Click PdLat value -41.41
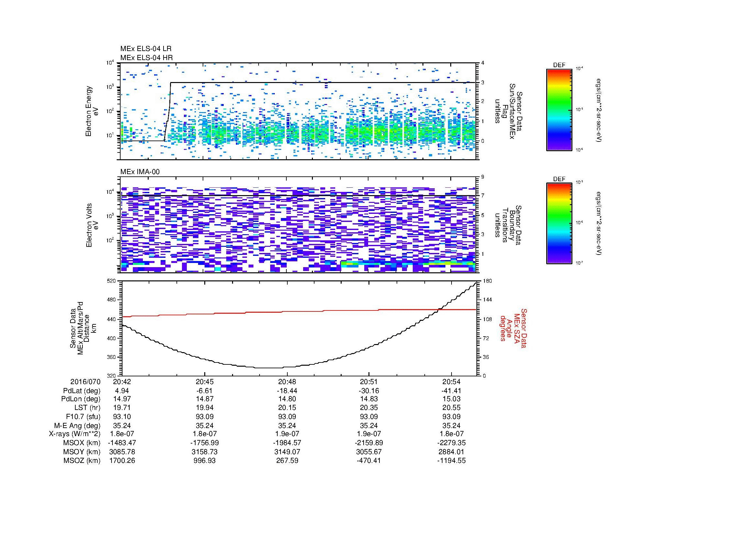The height and width of the screenshot is (534, 756). click(x=452, y=391)
